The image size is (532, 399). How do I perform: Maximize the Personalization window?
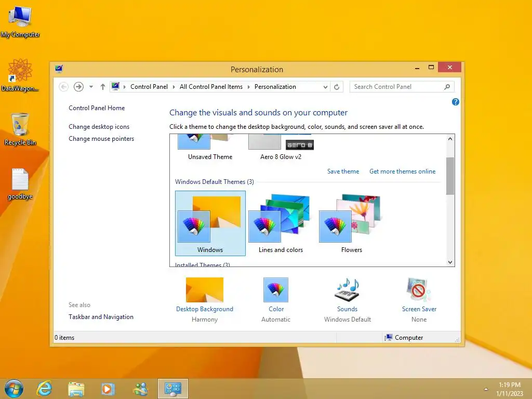(431, 67)
